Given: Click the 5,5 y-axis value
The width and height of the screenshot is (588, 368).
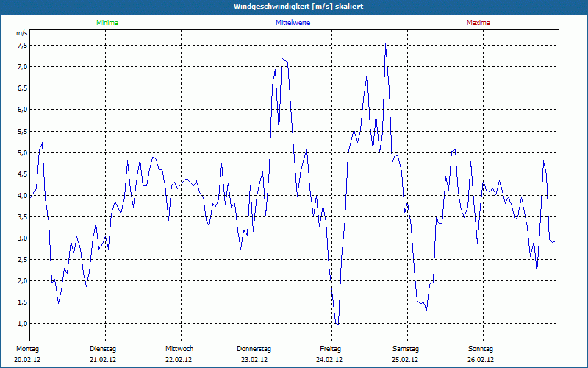Looking at the screenshot, I should 22,132.
